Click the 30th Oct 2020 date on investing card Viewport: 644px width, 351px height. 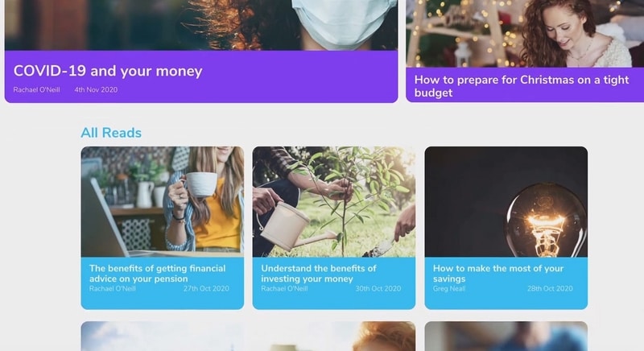[378, 288]
